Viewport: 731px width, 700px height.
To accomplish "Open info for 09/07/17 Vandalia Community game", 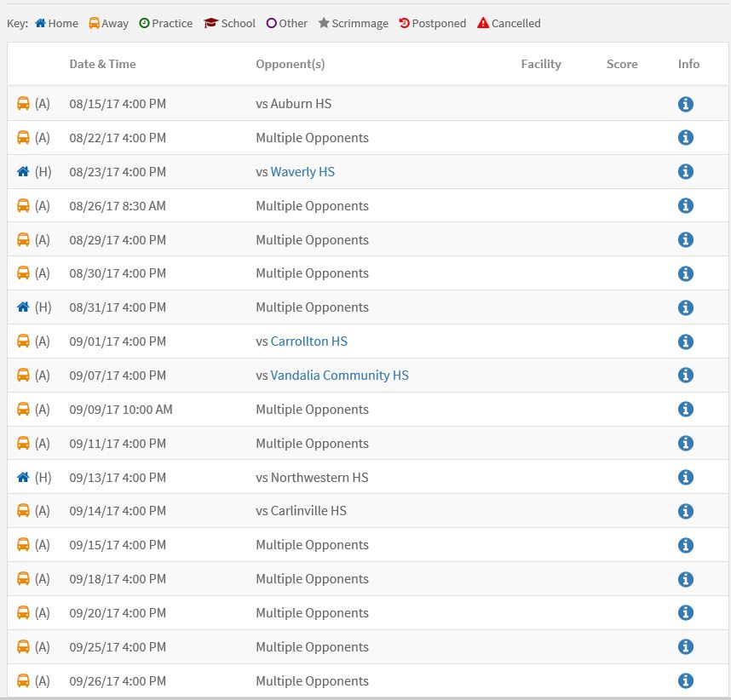I will click(685, 376).
